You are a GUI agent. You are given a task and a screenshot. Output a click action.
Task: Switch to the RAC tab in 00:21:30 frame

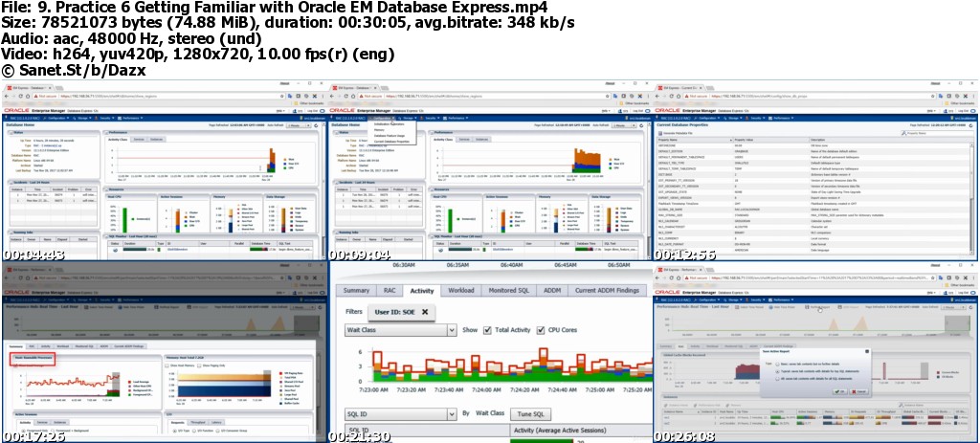(x=389, y=291)
